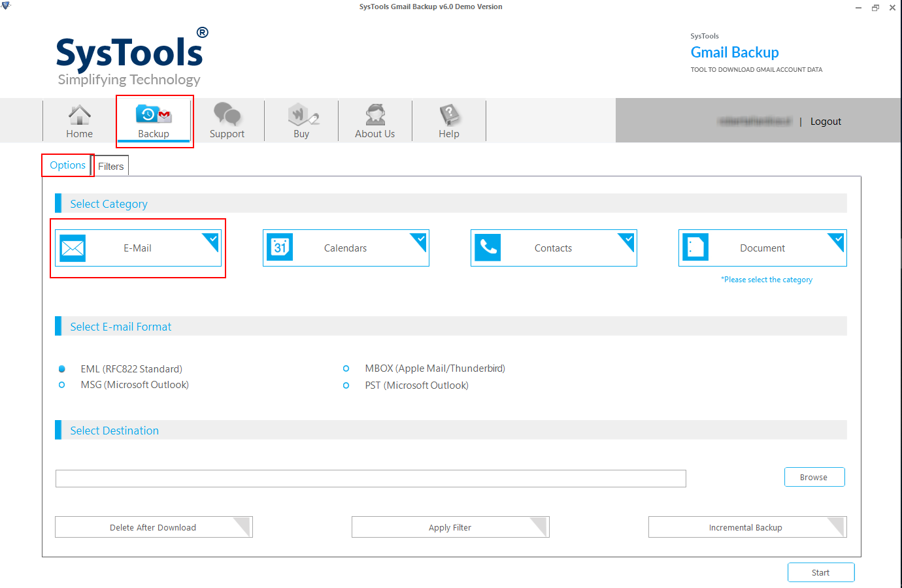Click the Calendars 31 icon
Image resolution: width=902 pixels, height=588 pixels.
point(280,248)
